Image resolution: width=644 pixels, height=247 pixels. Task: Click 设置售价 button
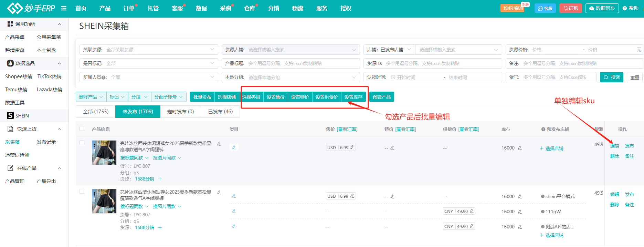[275, 97]
